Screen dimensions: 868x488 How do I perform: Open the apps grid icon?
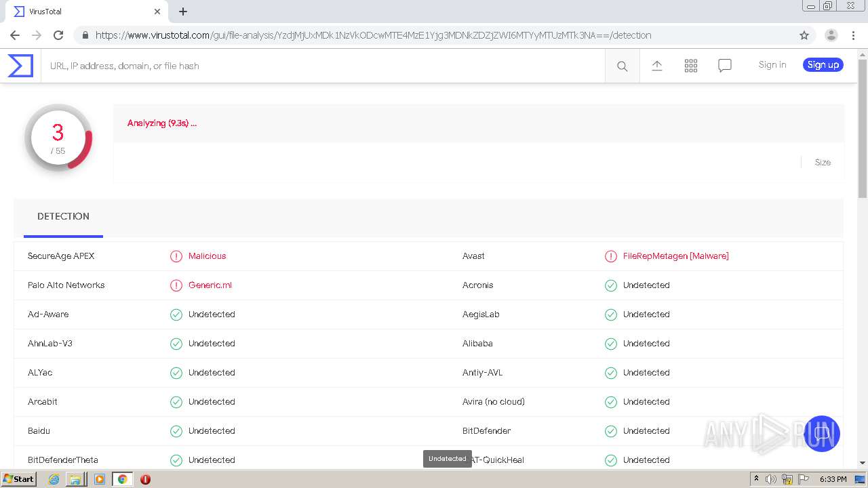tap(691, 66)
